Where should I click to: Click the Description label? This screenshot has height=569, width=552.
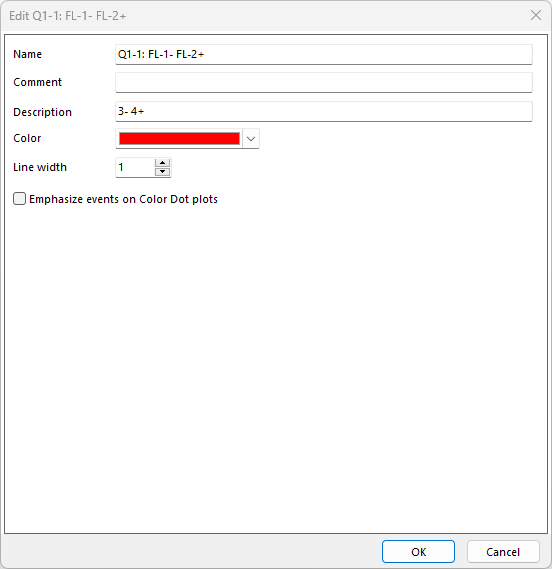pos(42,112)
